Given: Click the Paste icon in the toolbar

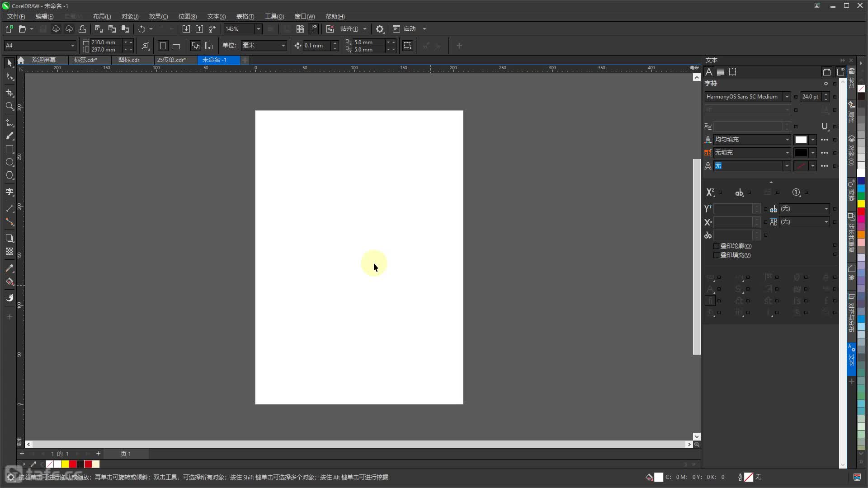Looking at the screenshot, I should pos(125,29).
